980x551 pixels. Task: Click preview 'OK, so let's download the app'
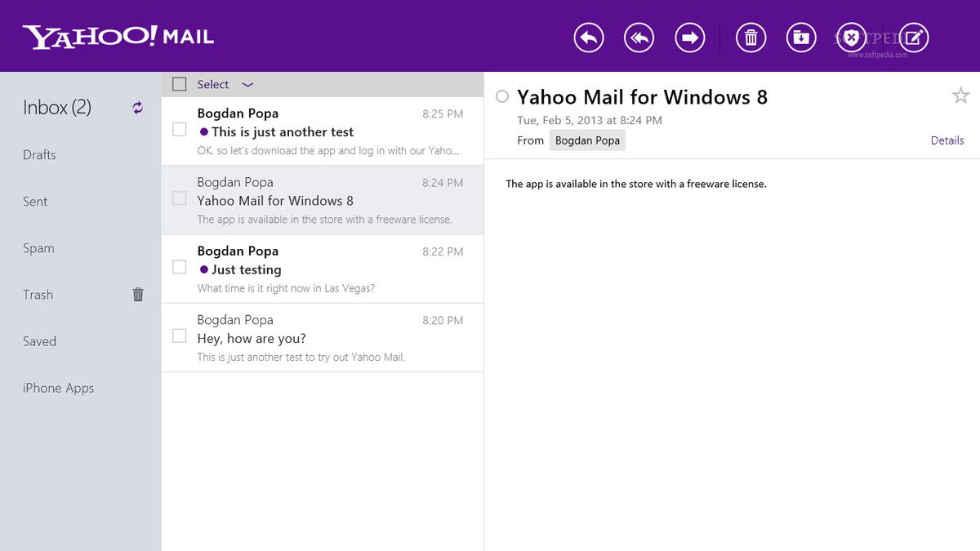point(329,151)
